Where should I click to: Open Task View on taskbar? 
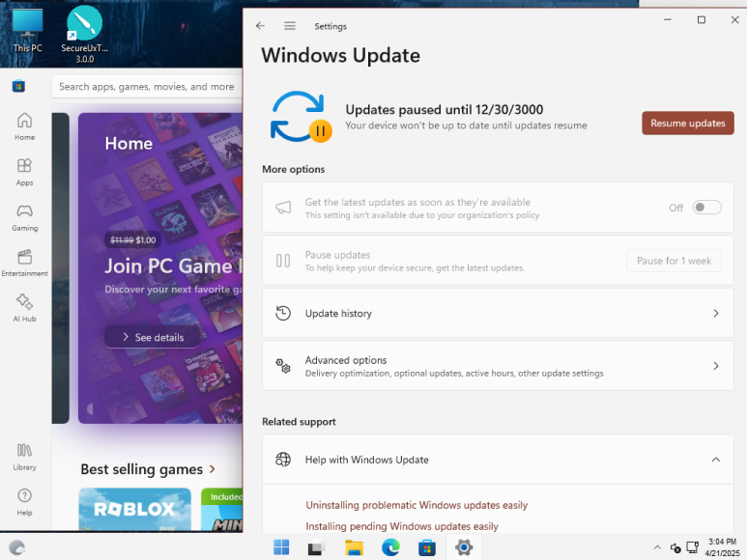[x=316, y=547]
